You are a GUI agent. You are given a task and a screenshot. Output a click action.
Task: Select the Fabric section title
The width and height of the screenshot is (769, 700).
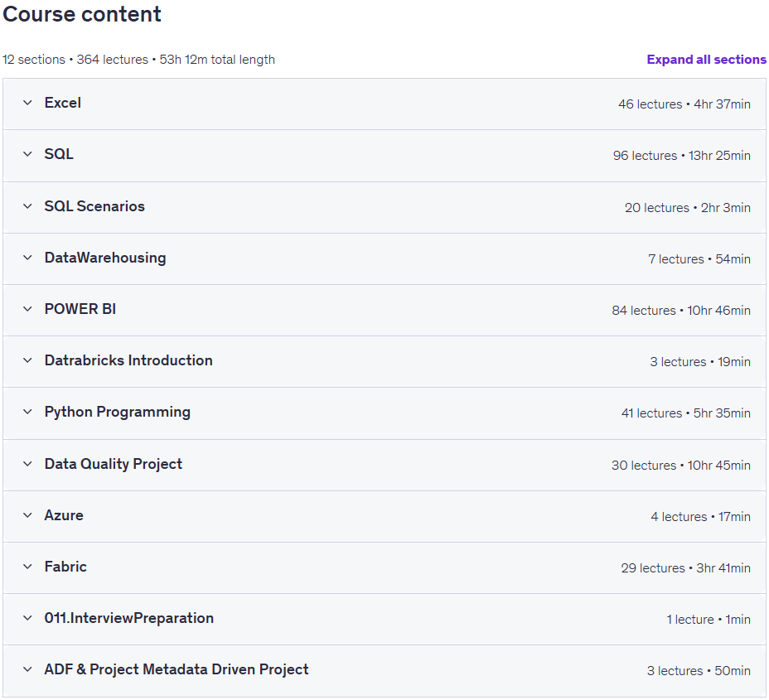pos(65,567)
